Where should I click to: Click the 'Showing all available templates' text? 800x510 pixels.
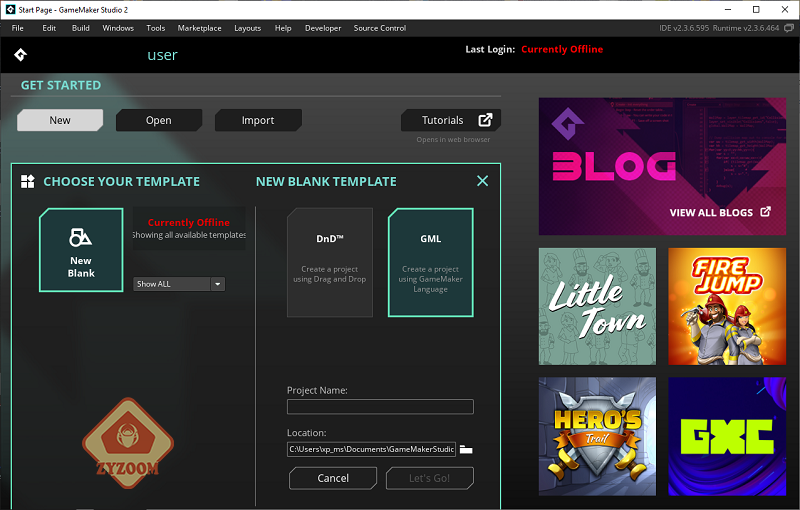tap(189, 235)
